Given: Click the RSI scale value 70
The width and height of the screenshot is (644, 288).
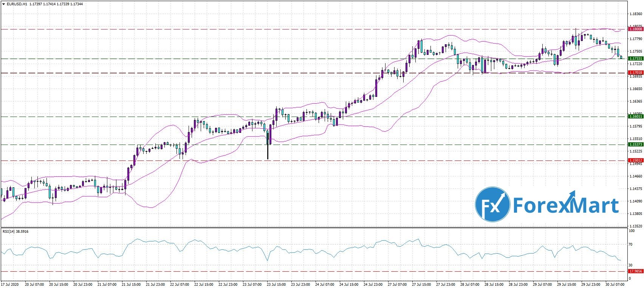Looking at the screenshot, I should point(630,244).
